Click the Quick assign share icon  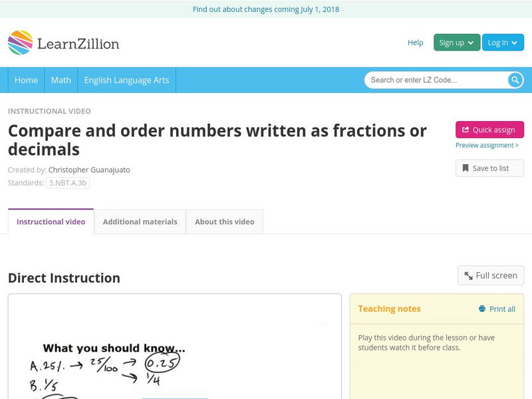[x=465, y=130]
